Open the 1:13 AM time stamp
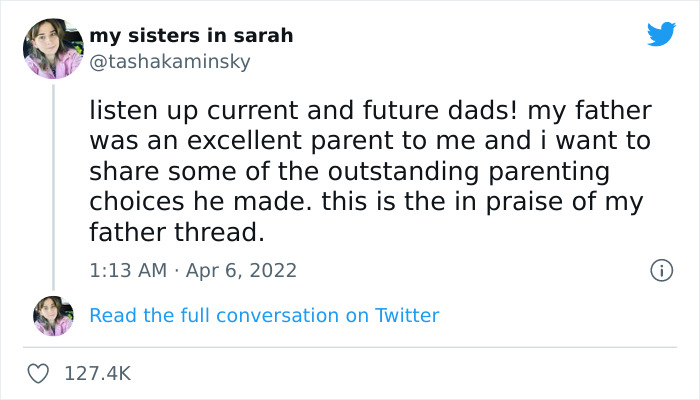This screenshot has height=400, width=700. point(125,270)
